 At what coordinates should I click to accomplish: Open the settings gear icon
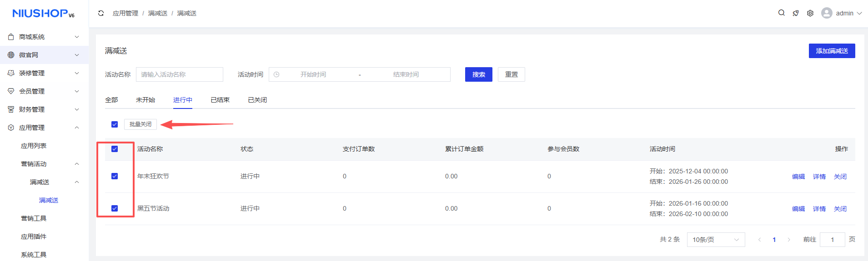(x=810, y=13)
